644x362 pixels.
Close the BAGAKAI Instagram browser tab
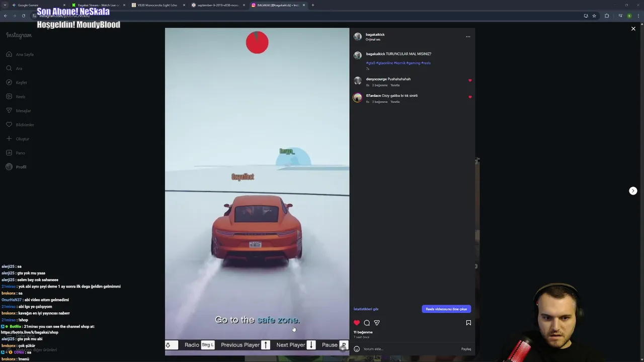pos(304,5)
